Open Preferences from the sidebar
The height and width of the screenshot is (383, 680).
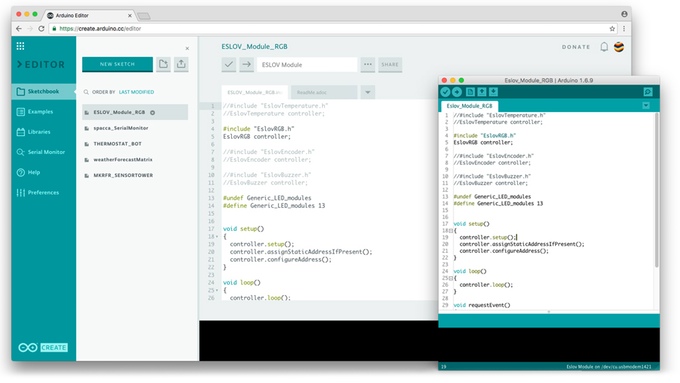(x=43, y=193)
